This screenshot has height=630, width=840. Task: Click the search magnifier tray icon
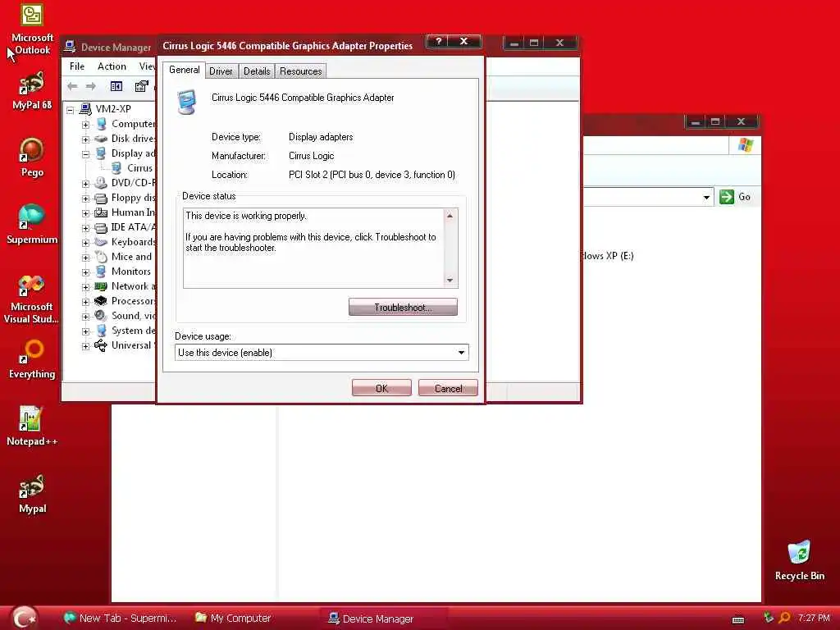(x=784, y=619)
